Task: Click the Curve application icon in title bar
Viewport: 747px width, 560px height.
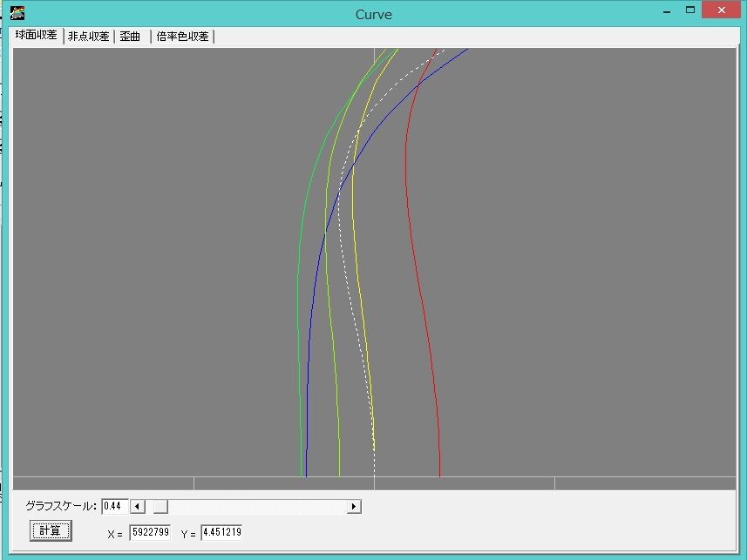Action: click(17, 12)
